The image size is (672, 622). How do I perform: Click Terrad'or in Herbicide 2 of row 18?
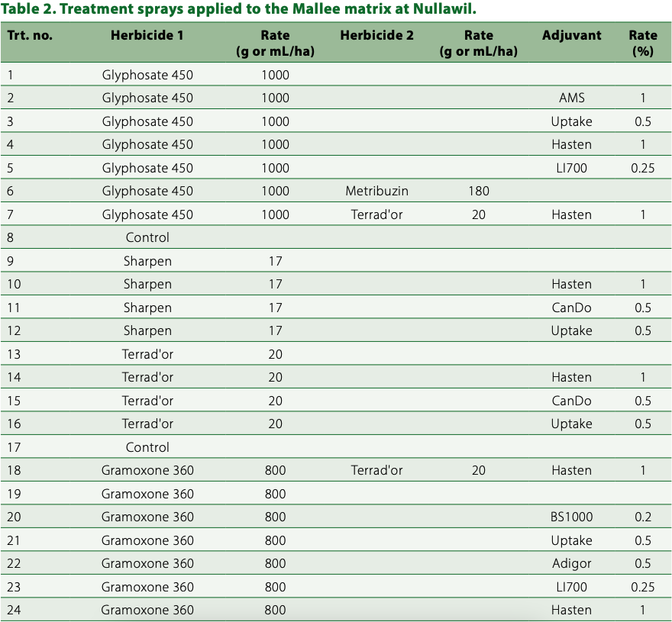pyautogui.click(x=376, y=470)
